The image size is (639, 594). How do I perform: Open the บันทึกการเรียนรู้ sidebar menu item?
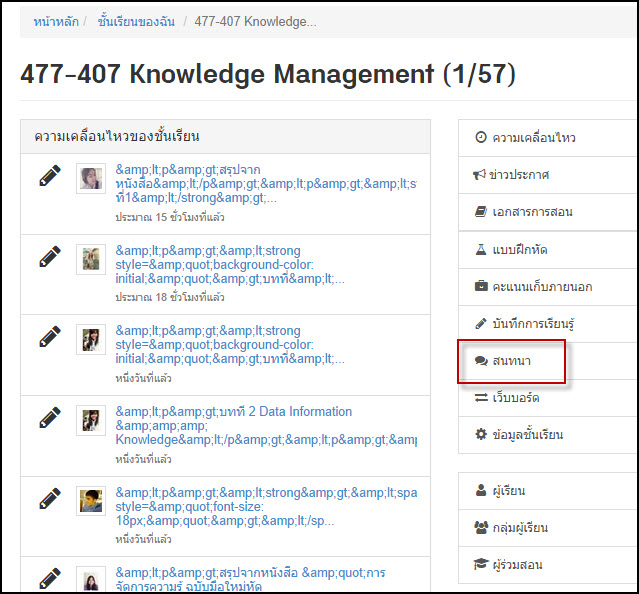pos(547,324)
